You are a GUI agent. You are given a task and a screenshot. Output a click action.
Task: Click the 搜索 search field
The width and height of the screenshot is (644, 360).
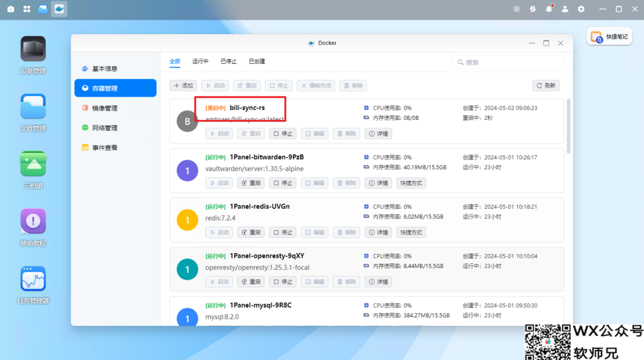pos(508,62)
